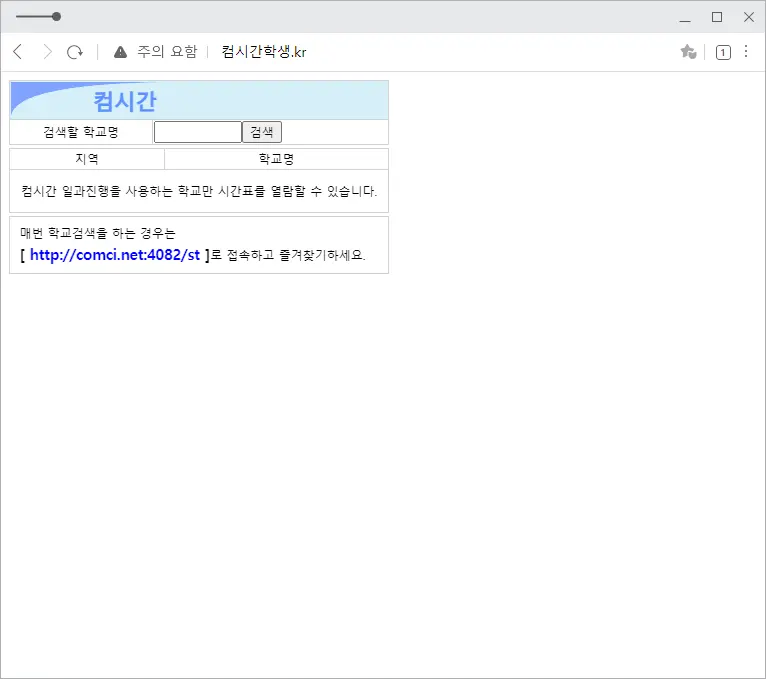Click the 컴시간 logo banner
The image size is (766, 679).
click(x=125, y=101)
